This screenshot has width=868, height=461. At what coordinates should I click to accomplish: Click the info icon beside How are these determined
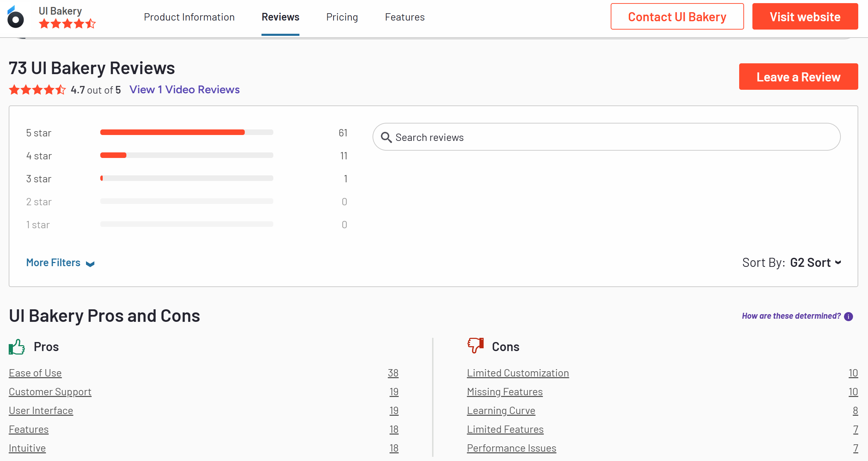point(849,316)
